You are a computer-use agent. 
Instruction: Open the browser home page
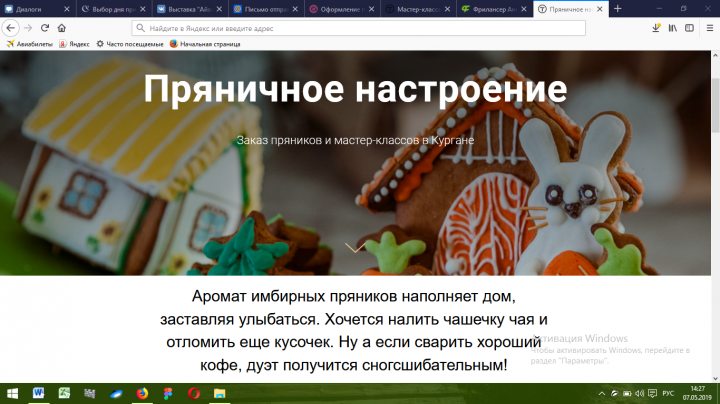point(62,28)
